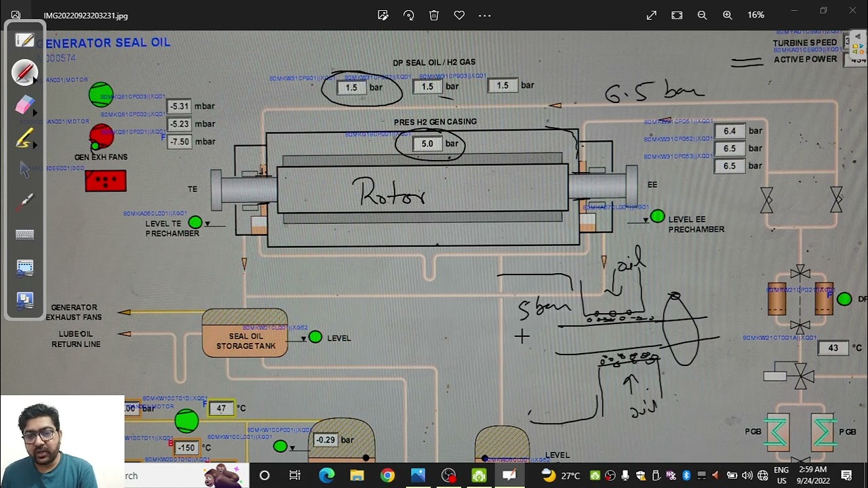Open the green Android app on taskbar
Screen dimensions: 868x488
click(479, 475)
